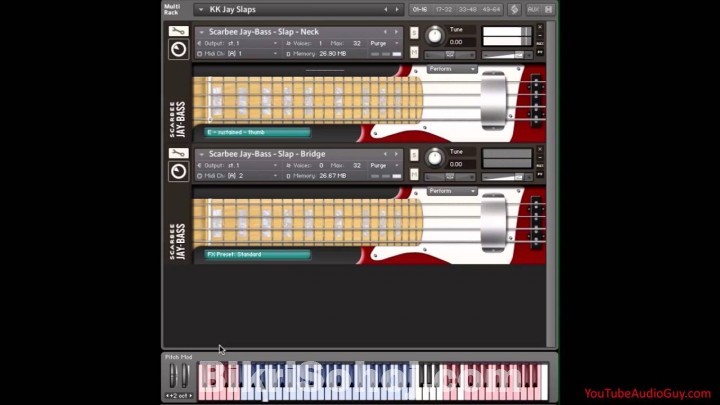Click the PV icon on Slap - Neck
720x405 pixels.
pos(540,53)
